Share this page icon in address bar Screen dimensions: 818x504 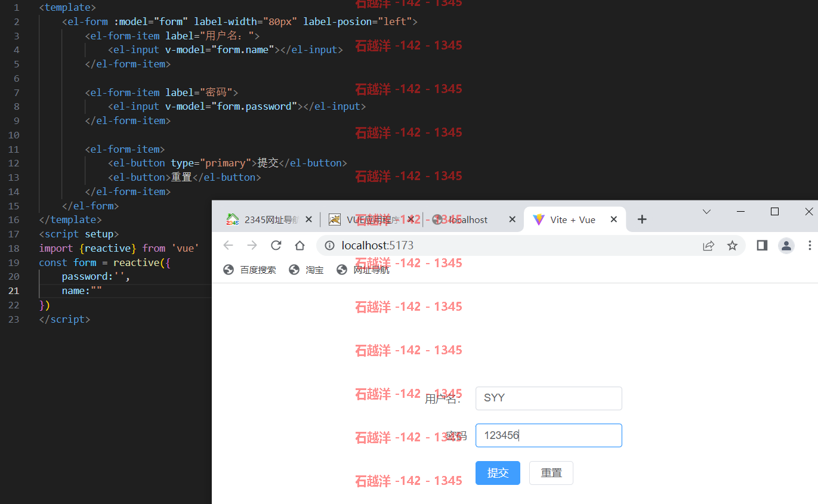coord(708,246)
